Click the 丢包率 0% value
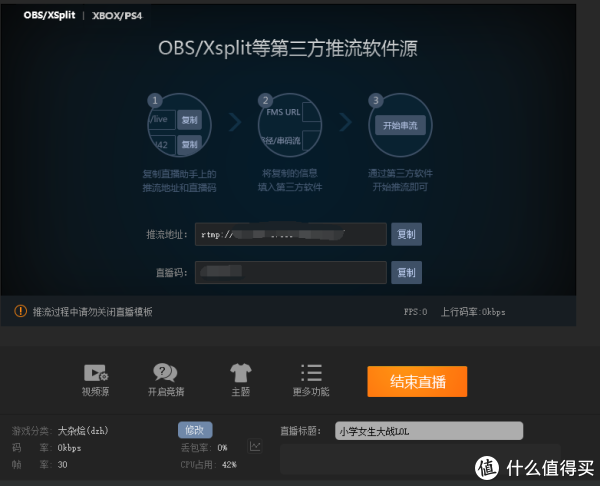 [222, 448]
